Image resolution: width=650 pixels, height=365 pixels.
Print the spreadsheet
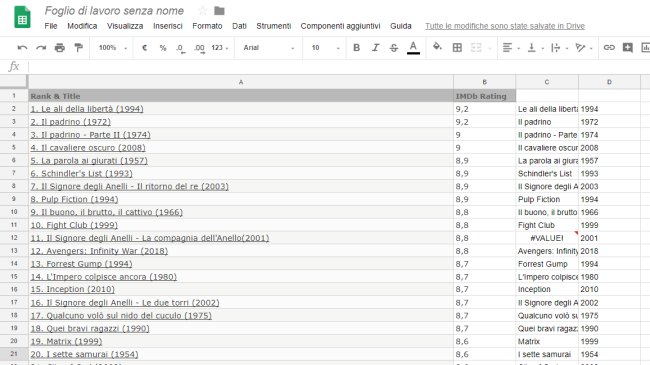60,48
